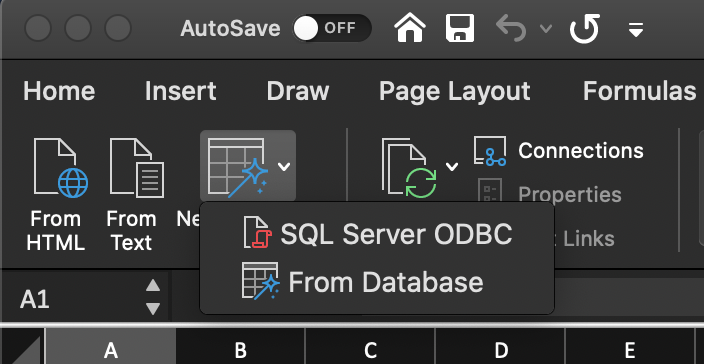
Task: Expand the Refresh All dropdown arrow
Action: pos(452,167)
